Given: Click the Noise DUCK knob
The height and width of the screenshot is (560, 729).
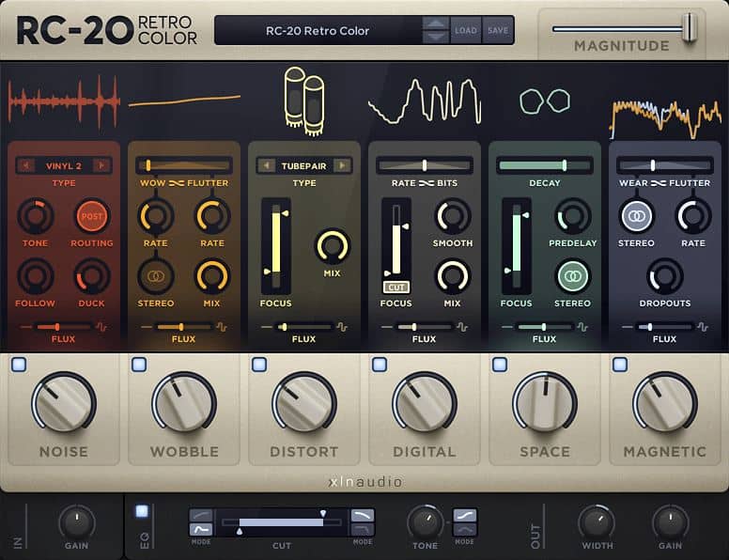Looking at the screenshot, I should pyautogui.click(x=91, y=277).
